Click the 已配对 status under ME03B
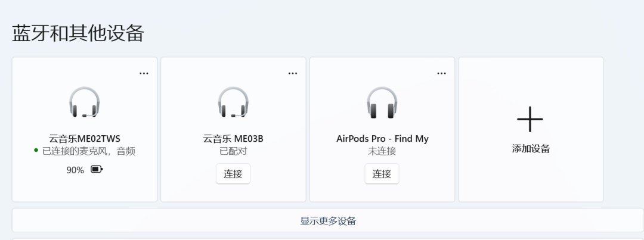Screen dimensions: 644x240 pyautogui.click(x=233, y=151)
